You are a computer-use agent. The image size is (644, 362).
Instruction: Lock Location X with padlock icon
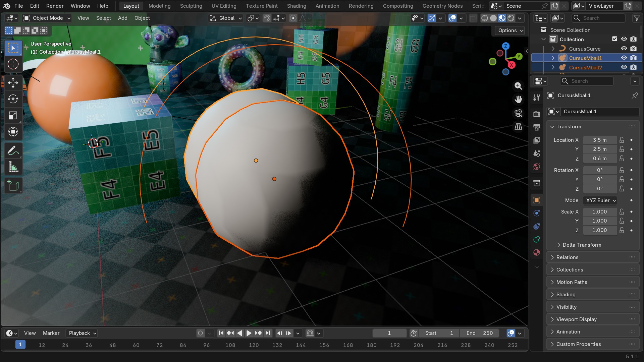point(622,140)
